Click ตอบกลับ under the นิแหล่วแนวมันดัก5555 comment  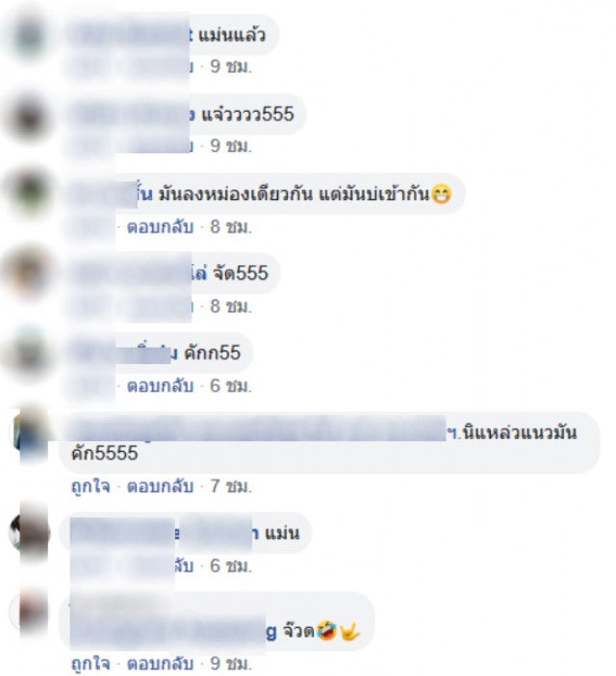coord(160,486)
